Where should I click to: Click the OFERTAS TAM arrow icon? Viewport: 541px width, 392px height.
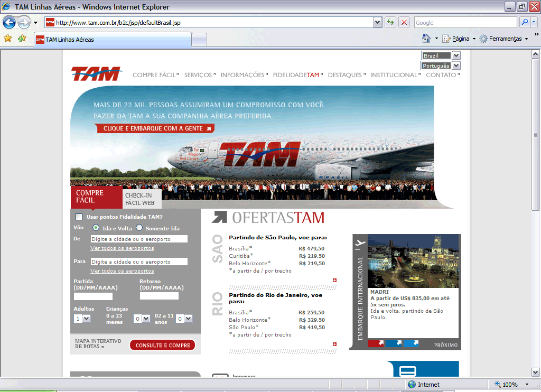coord(219,217)
